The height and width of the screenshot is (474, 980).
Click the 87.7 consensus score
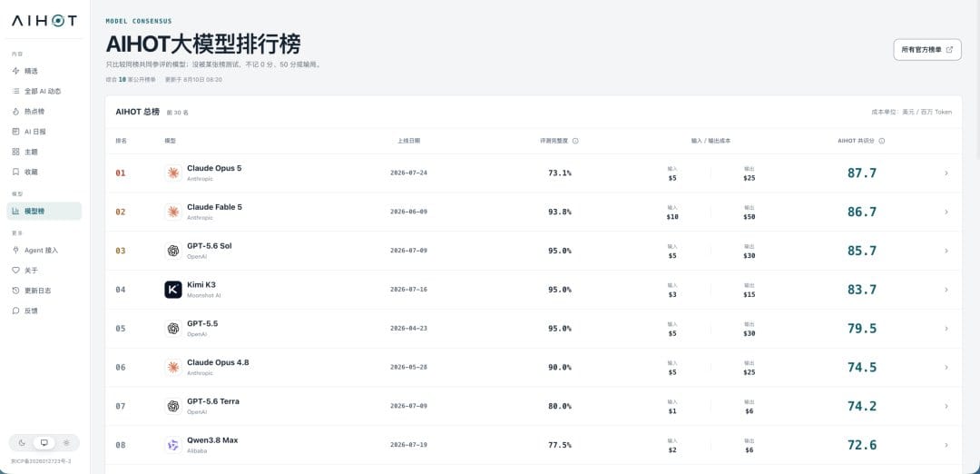click(862, 173)
